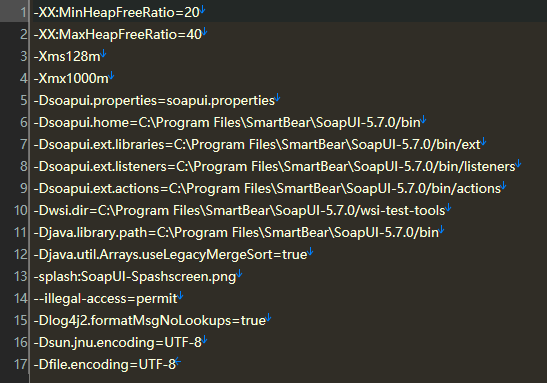Place cursor on -Xms128m line
547x383 pixels.
pos(67,57)
